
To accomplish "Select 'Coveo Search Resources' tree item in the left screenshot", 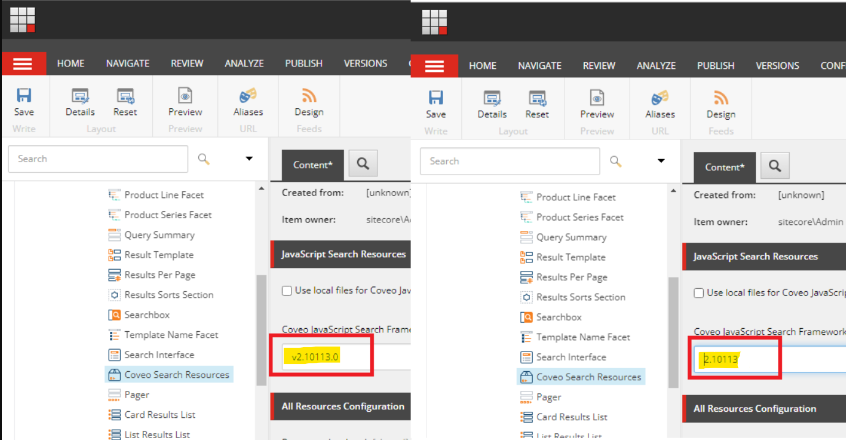I will tap(176, 375).
